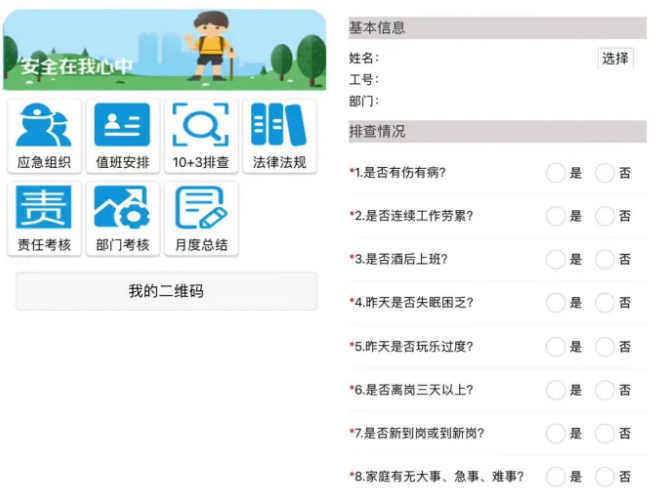
Task: Open the 10+3排查 inspection icon
Action: [x=200, y=136]
